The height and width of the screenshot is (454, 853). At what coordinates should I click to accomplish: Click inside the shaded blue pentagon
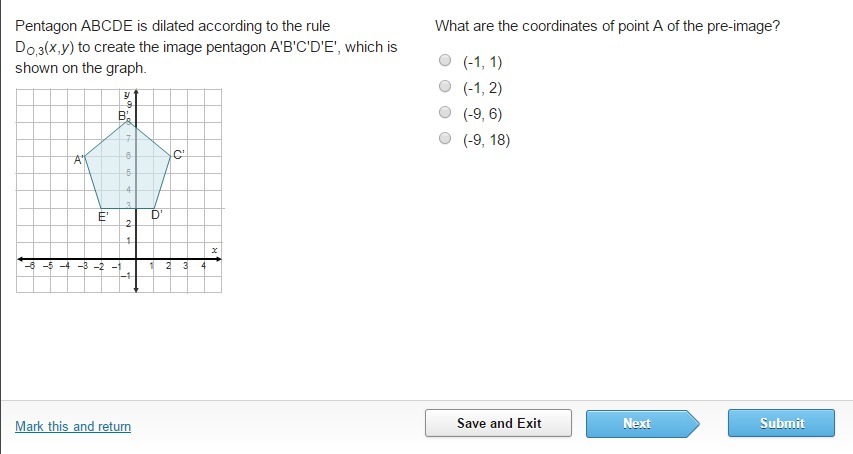coord(128,170)
